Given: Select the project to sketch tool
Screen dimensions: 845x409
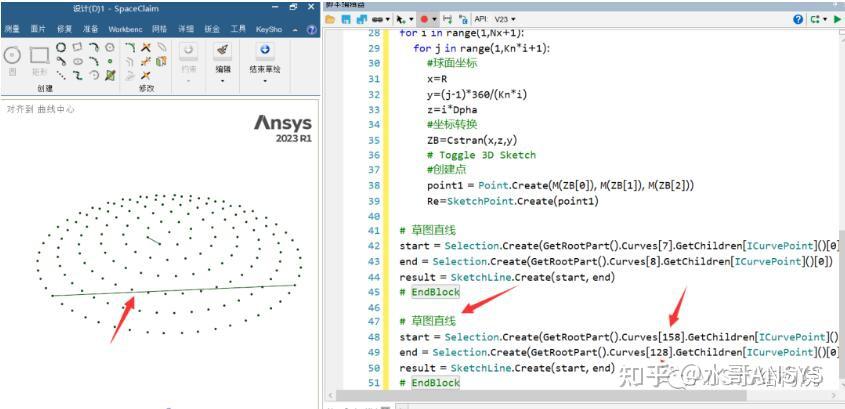Looking at the screenshot, I should (161, 61).
